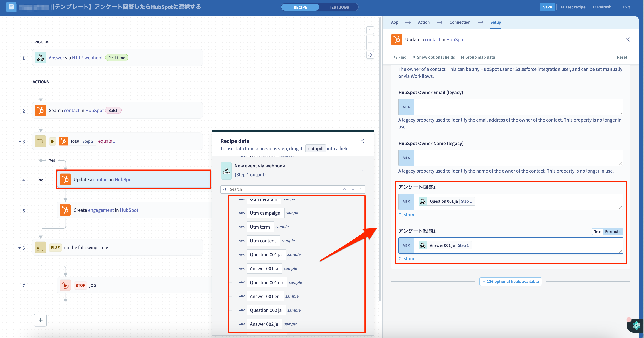
Task: Click Custom link under アンケート設問1
Action: (406, 258)
